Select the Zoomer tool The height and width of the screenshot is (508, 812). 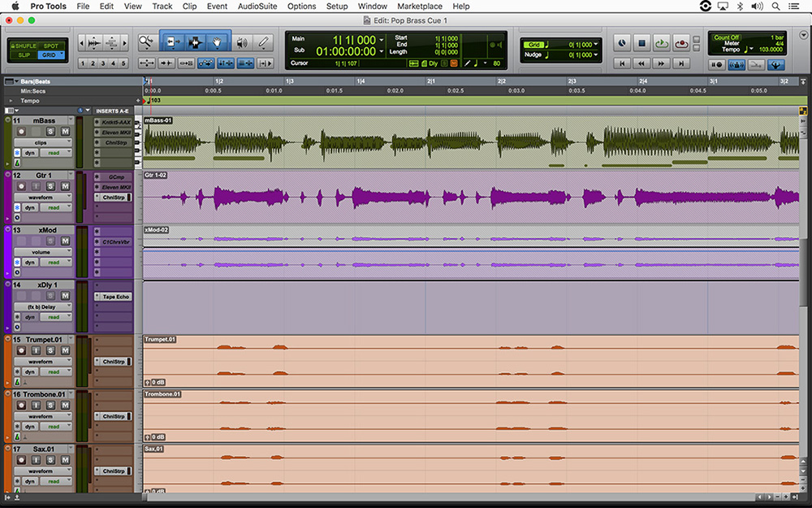[145, 41]
